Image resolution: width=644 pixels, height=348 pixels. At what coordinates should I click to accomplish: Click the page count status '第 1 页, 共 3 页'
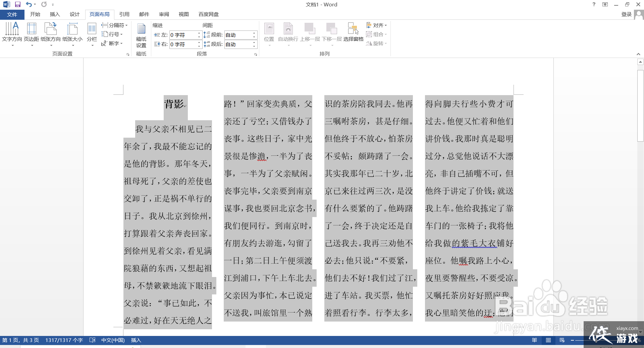pyautogui.click(x=20, y=340)
